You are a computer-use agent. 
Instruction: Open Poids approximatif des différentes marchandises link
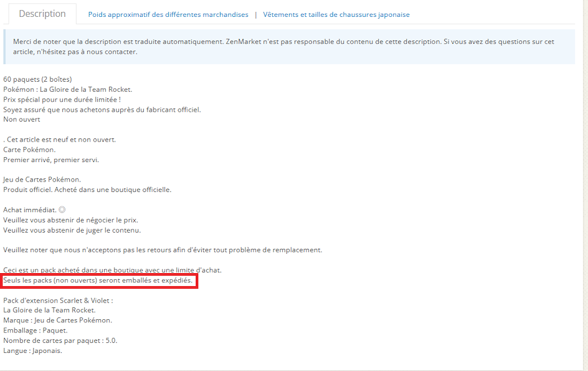point(168,14)
